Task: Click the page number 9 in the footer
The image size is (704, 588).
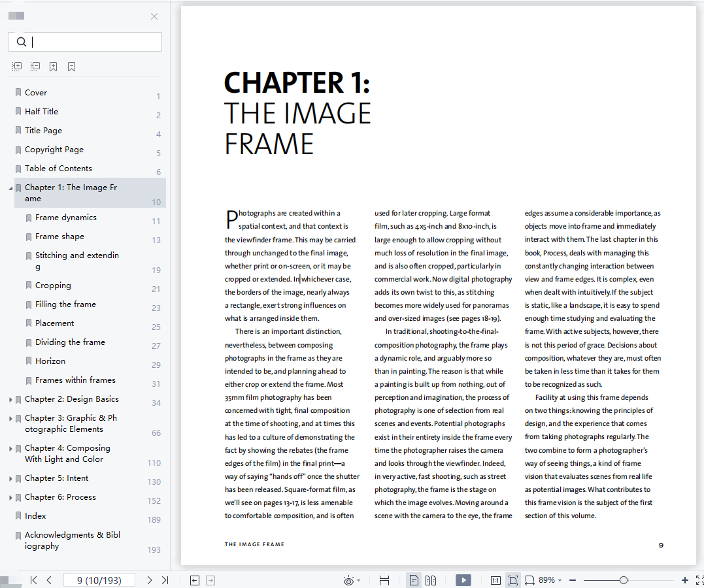Action: [x=661, y=545]
